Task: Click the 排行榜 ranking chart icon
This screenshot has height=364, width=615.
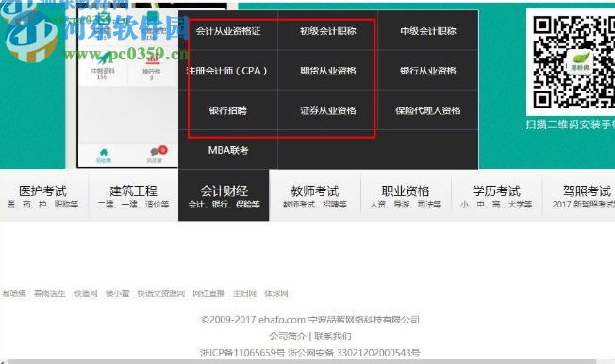Action: point(152,60)
